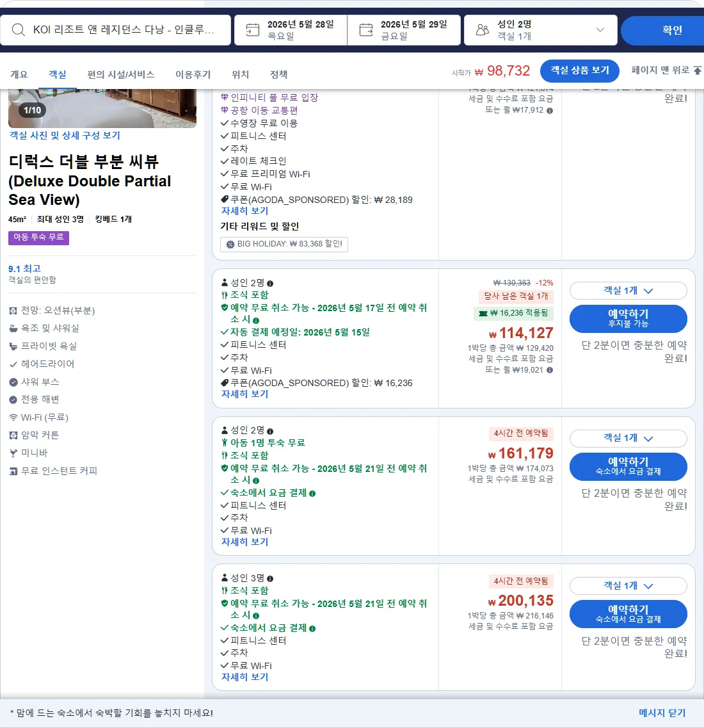
Task: Switch to the 편의 시설/서비스 tab
Action: [121, 74]
